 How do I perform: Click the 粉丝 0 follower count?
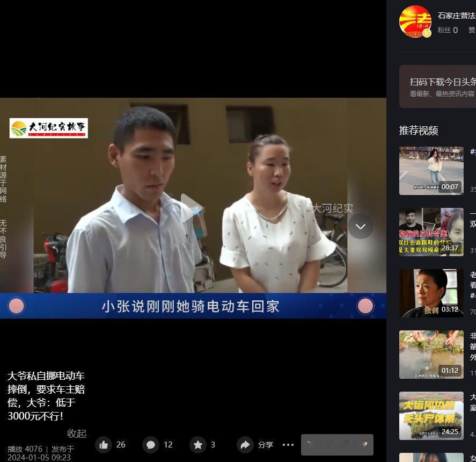[448, 30]
